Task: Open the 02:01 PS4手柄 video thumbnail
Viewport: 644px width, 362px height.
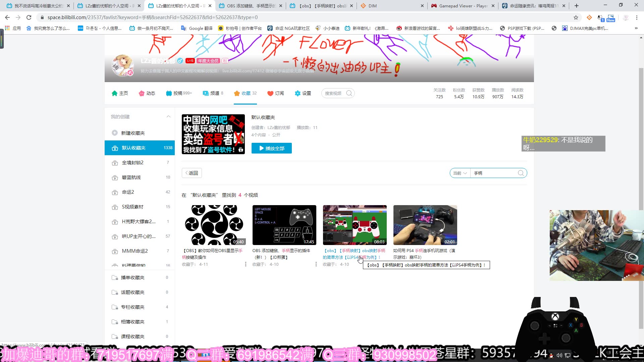Action: (x=425, y=225)
